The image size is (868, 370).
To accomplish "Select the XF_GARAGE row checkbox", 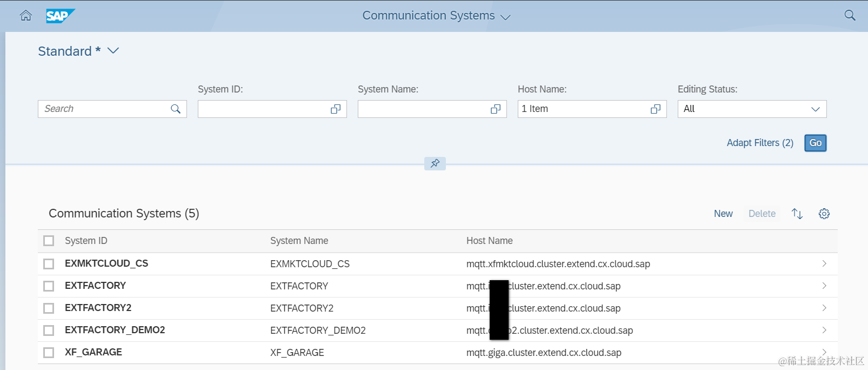I will coord(49,353).
